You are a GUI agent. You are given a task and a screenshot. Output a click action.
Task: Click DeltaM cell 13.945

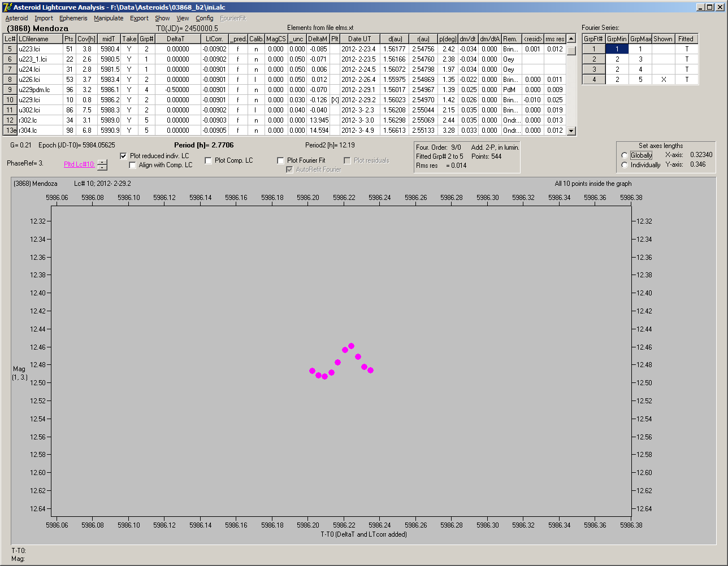[x=318, y=120]
